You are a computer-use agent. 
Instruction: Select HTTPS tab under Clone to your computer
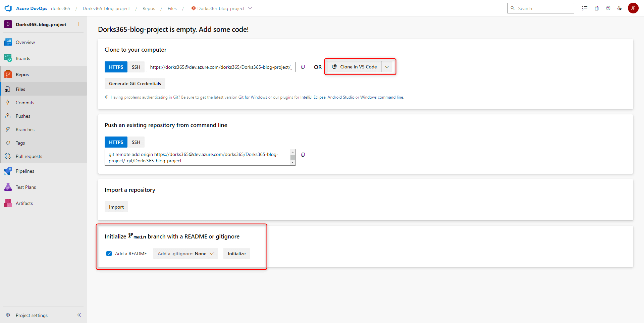coord(116,67)
